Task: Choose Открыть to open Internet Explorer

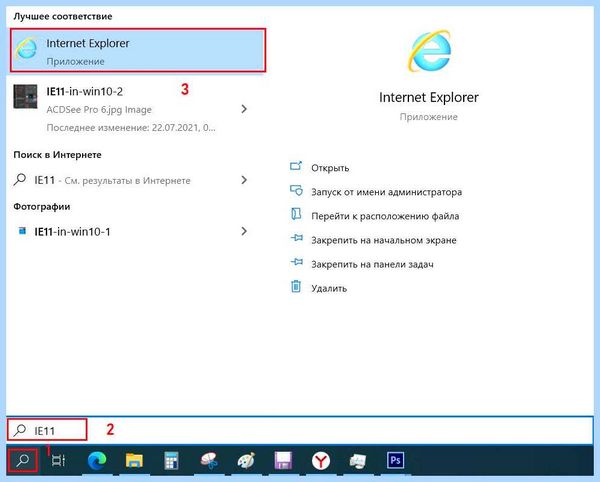Action: pos(330,168)
